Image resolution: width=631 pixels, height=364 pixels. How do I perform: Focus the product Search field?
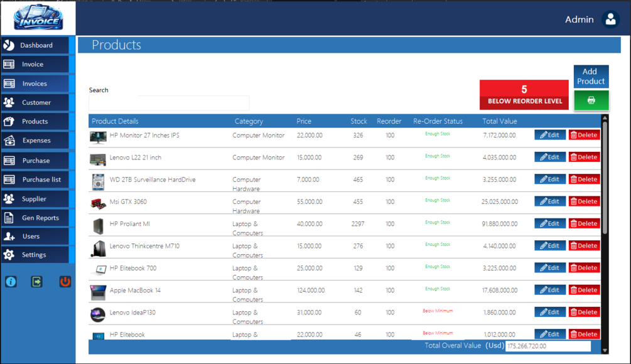point(169,103)
